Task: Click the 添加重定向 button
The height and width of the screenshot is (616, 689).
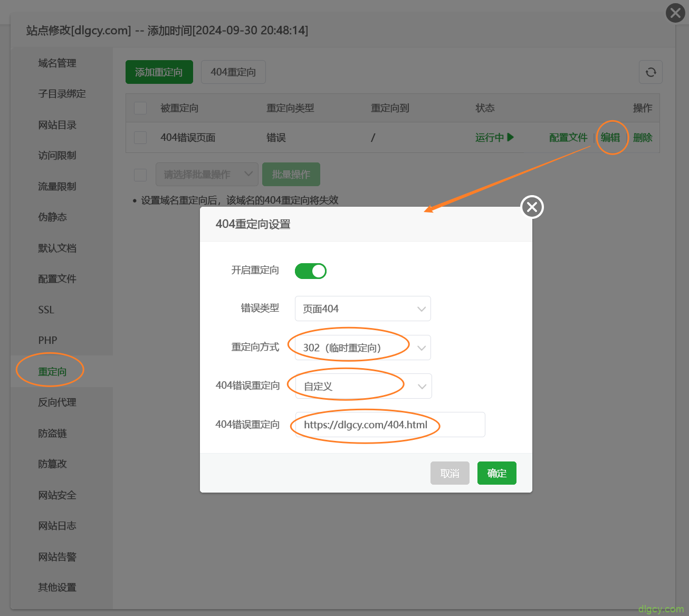Action: click(159, 72)
